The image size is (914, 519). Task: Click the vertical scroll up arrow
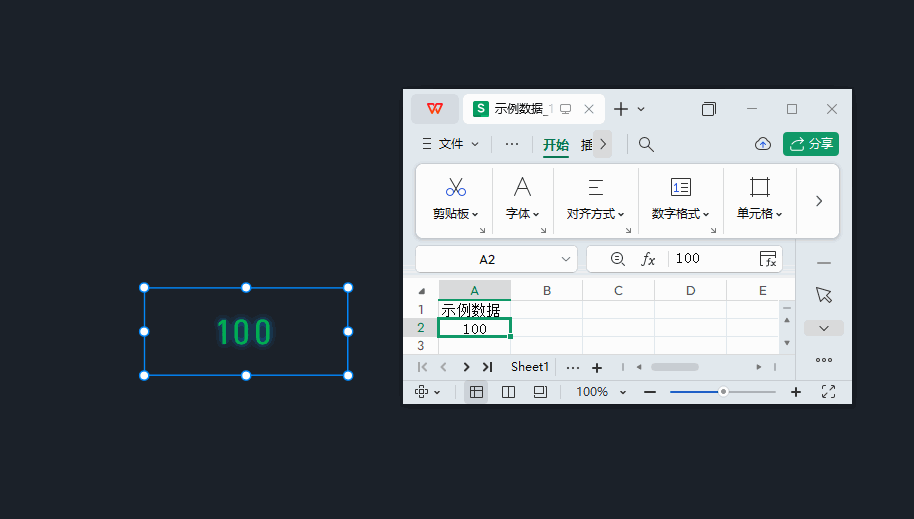point(787,320)
